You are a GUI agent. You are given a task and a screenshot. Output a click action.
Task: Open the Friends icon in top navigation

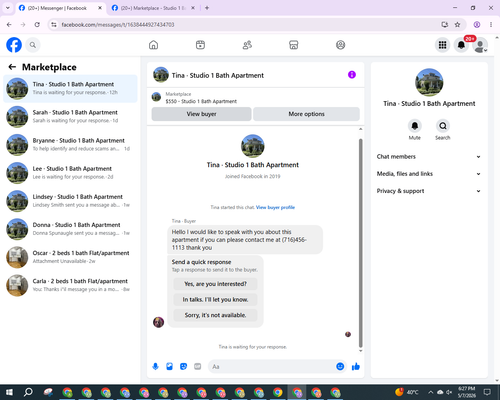[247, 45]
